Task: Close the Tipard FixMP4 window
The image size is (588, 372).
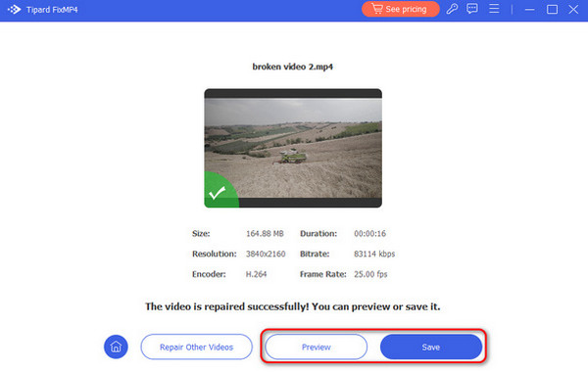Action: [x=573, y=10]
